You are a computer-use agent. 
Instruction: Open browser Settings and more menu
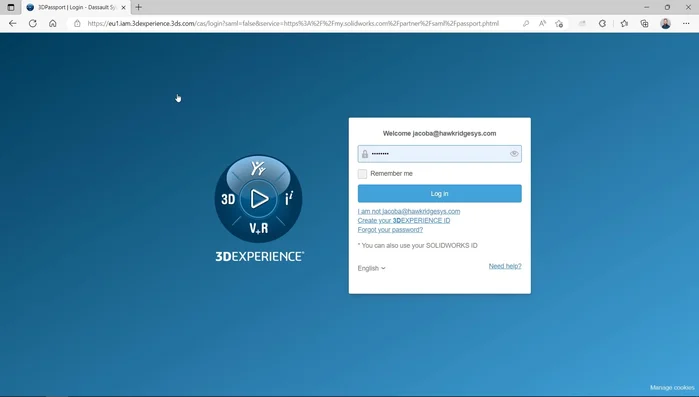click(686, 24)
